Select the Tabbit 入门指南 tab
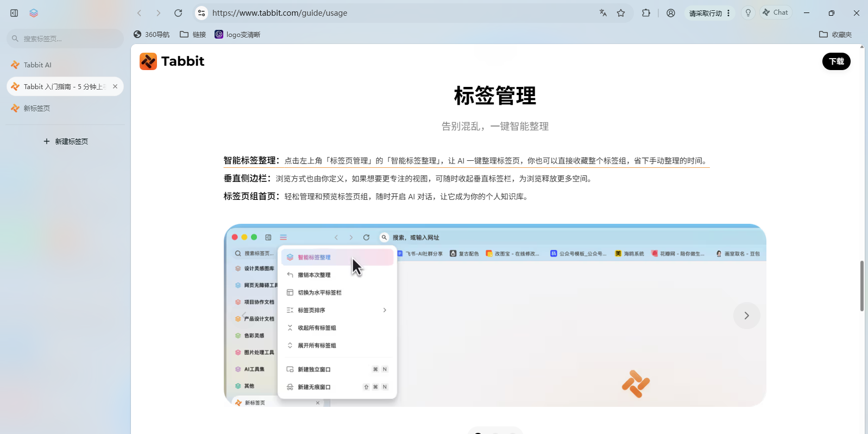 [x=65, y=86]
